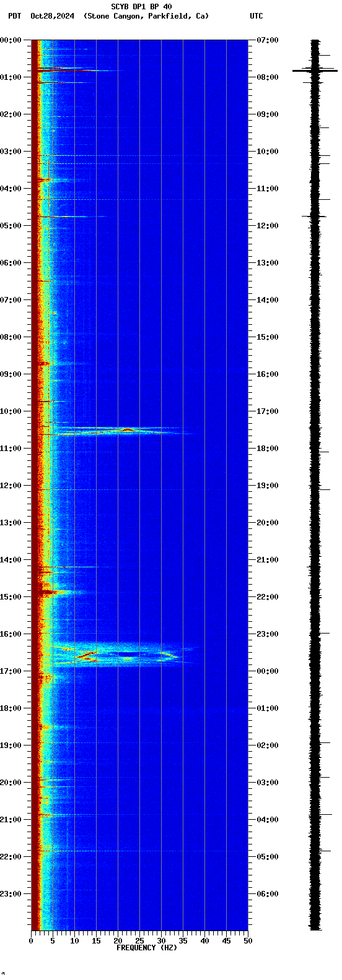Click UTC time label 08:00
The image size is (342, 980).
(x=268, y=77)
